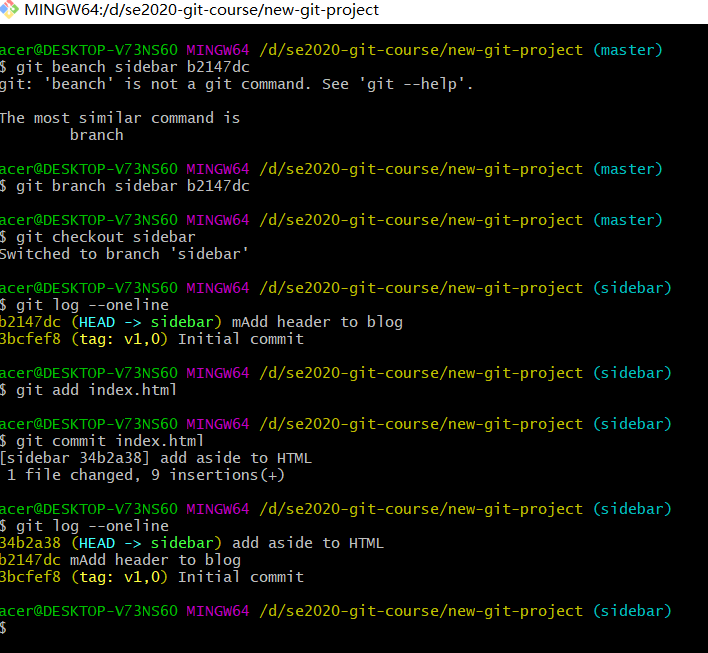The height and width of the screenshot is (653, 708).
Task: Click the 'git checkout sidebar' command line
Action: click(98, 237)
